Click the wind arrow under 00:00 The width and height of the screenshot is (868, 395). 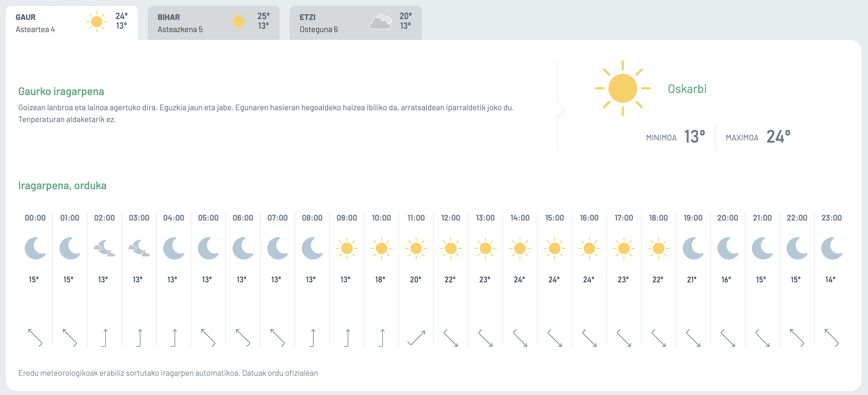[35, 338]
